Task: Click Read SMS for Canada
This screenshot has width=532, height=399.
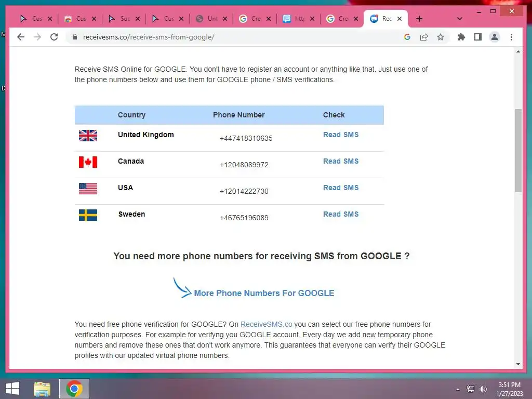Action: pyautogui.click(x=341, y=161)
